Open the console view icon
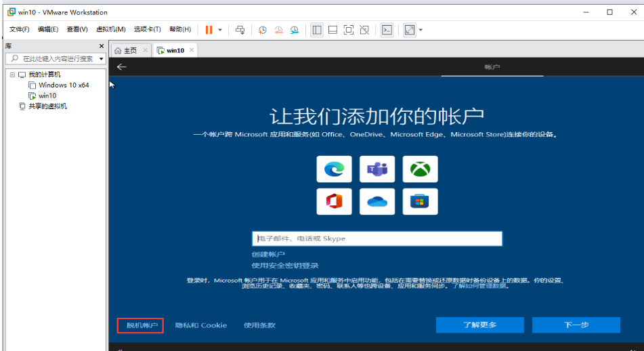Viewport: 644px width, 351px height. pyautogui.click(x=387, y=30)
